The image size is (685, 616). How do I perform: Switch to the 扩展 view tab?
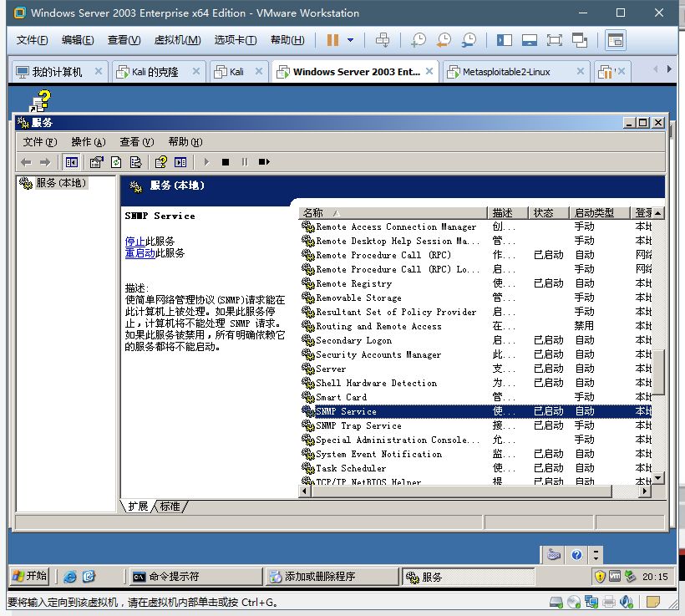[x=138, y=507]
